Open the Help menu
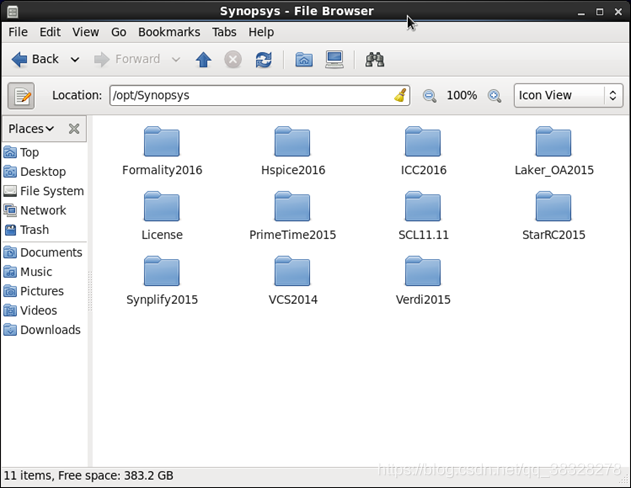631x488 pixels. [x=261, y=32]
